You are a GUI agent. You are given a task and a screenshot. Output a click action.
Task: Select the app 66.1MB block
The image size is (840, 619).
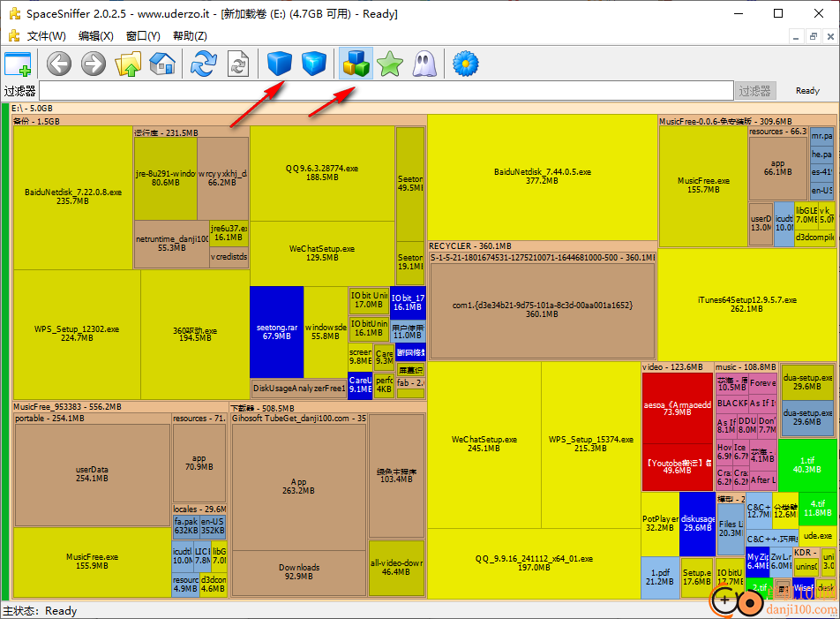778,168
